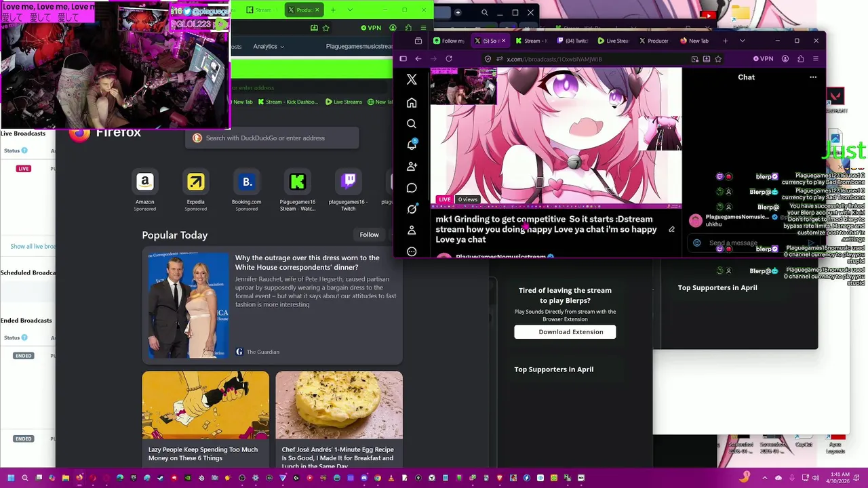Switch to Producer tab in purple browser

654,41
